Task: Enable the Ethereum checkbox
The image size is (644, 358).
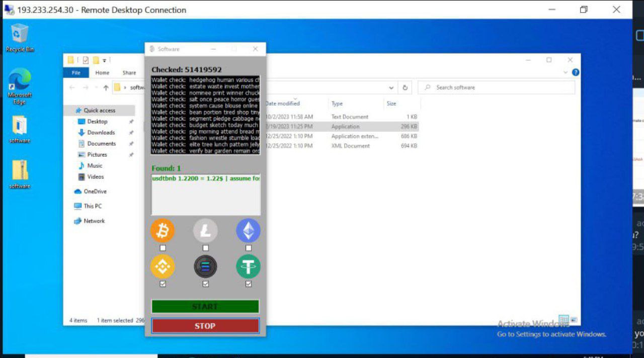Action: [249, 248]
